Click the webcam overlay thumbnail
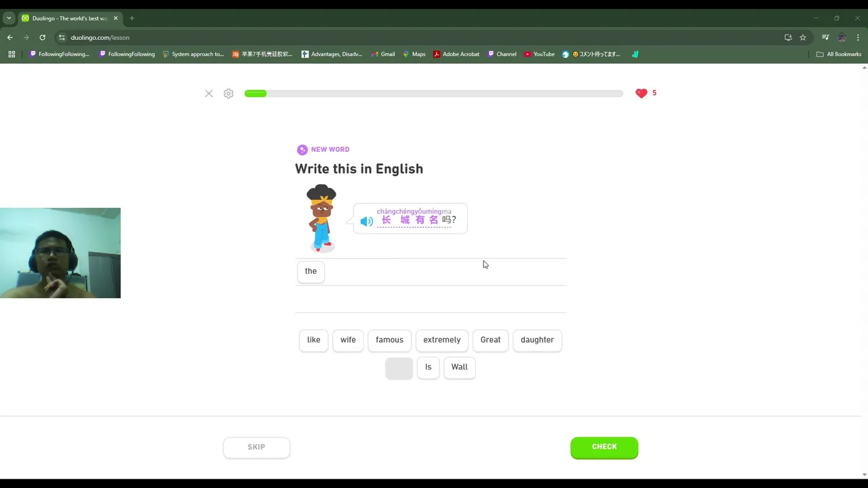The height and width of the screenshot is (488, 868). click(x=60, y=253)
